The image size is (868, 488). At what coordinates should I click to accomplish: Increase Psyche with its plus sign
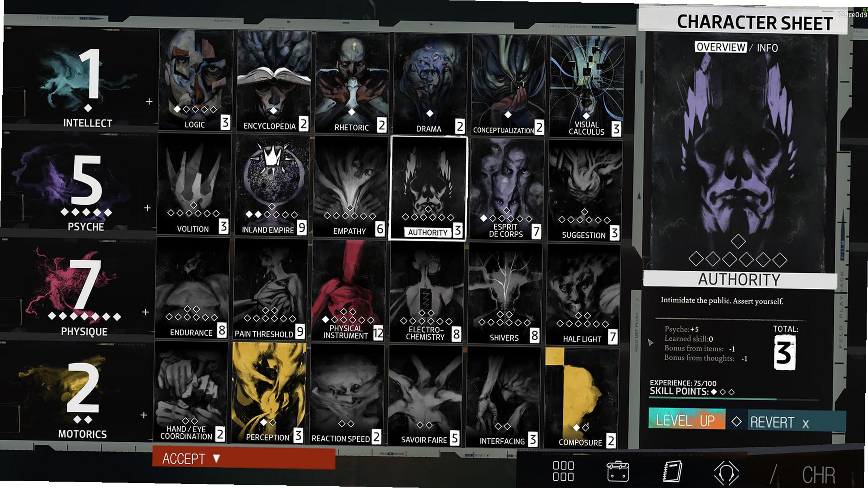point(147,208)
